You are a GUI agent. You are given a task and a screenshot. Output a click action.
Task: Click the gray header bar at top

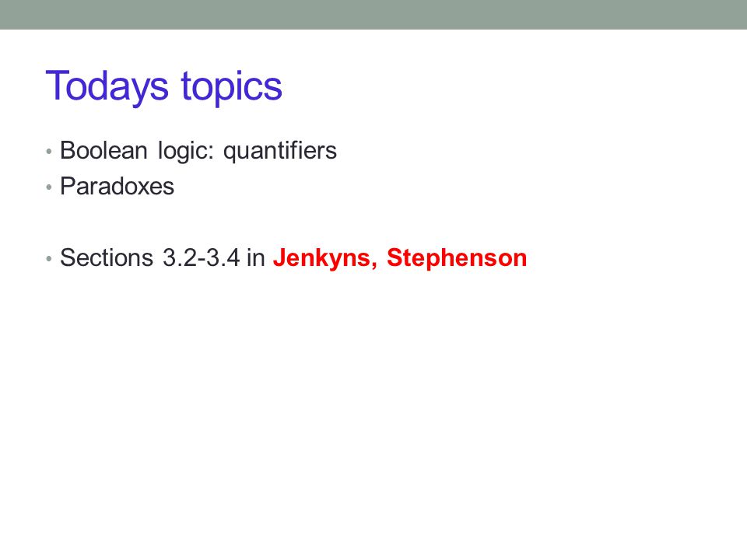pyautogui.click(x=373, y=15)
